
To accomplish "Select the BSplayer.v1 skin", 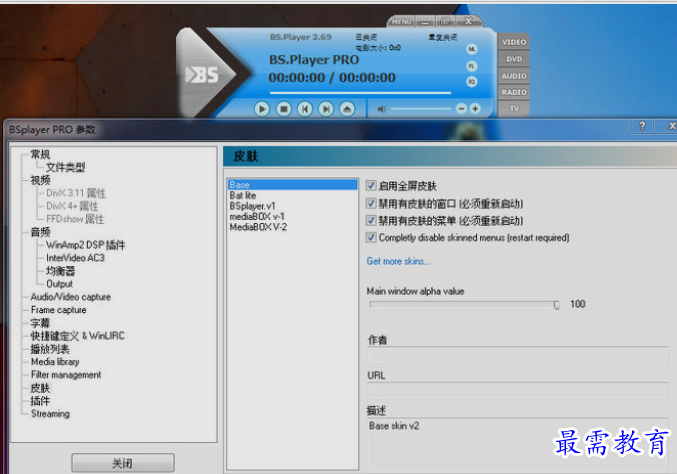I will tap(252, 206).
